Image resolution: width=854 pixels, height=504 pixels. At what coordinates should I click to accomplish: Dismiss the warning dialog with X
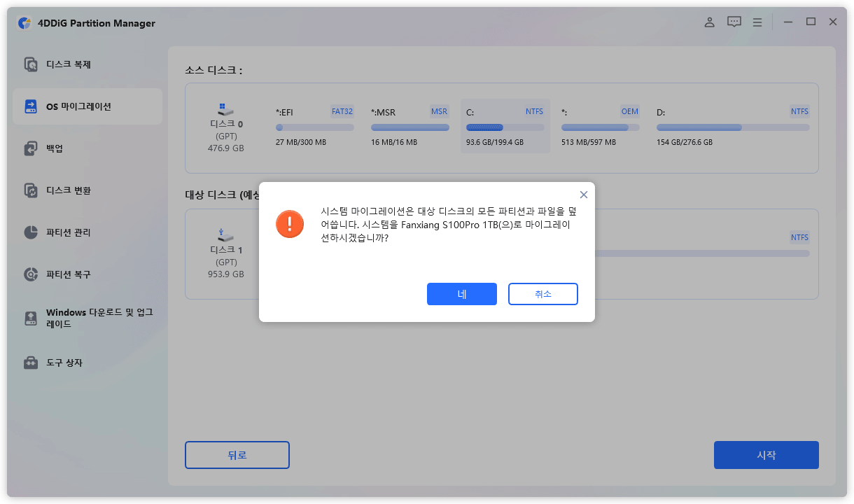coord(583,195)
